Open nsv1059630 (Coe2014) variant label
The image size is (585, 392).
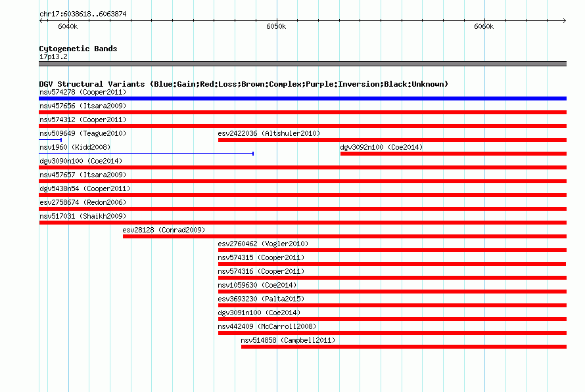click(257, 285)
